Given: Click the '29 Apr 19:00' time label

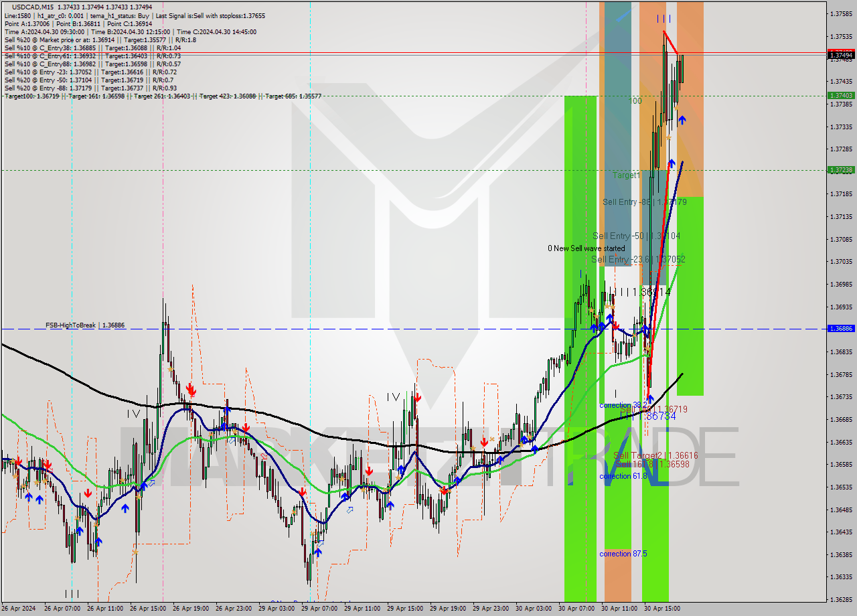Looking at the screenshot, I should click(x=447, y=609).
